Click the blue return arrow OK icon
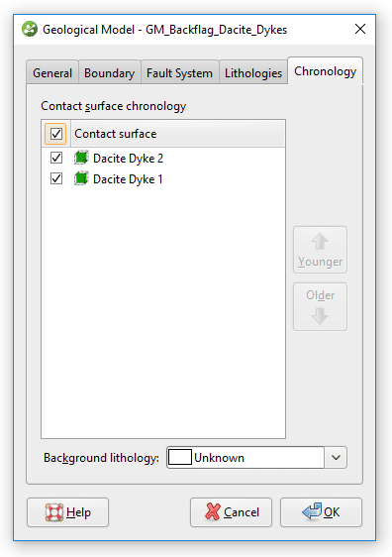The width and height of the screenshot is (392, 557). click(x=312, y=511)
